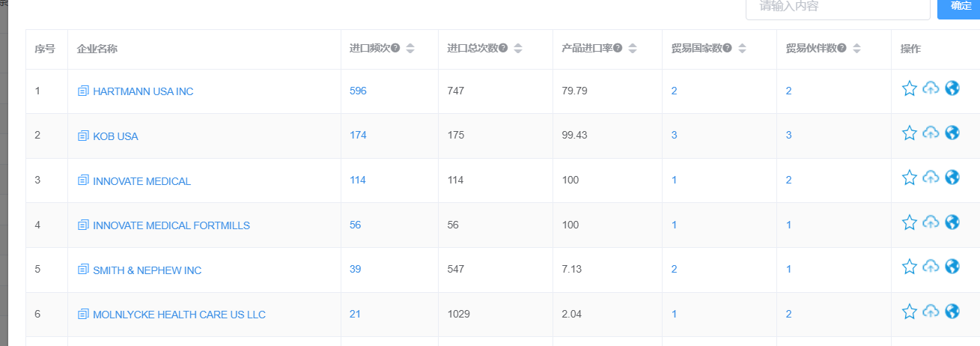Click the 确定 confirm button
The width and height of the screenshot is (980, 346).
click(960, 7)
